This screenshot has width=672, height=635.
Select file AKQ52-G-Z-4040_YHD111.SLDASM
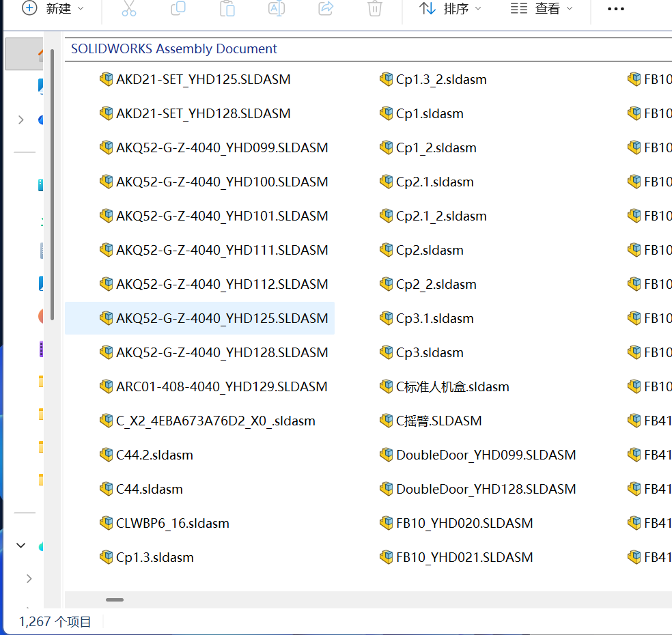[214, 250]
